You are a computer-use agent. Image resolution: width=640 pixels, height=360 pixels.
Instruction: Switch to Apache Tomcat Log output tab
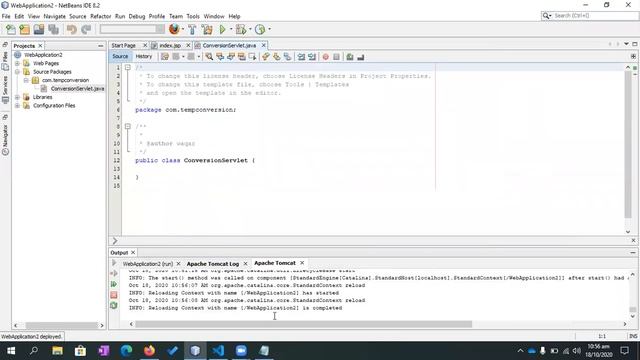(213, 264)
